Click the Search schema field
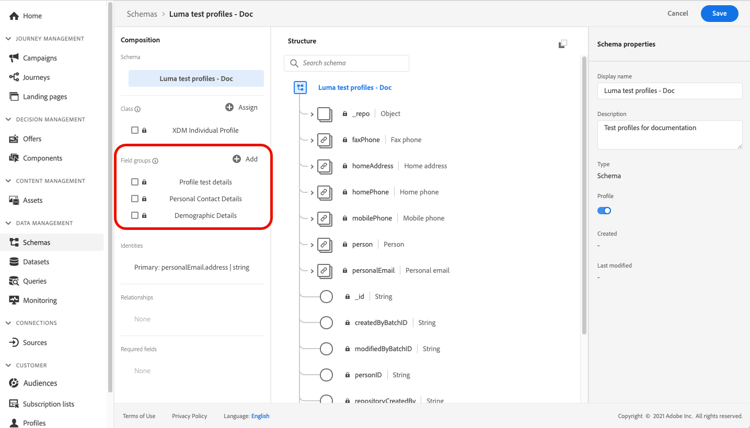 point(346,63)
